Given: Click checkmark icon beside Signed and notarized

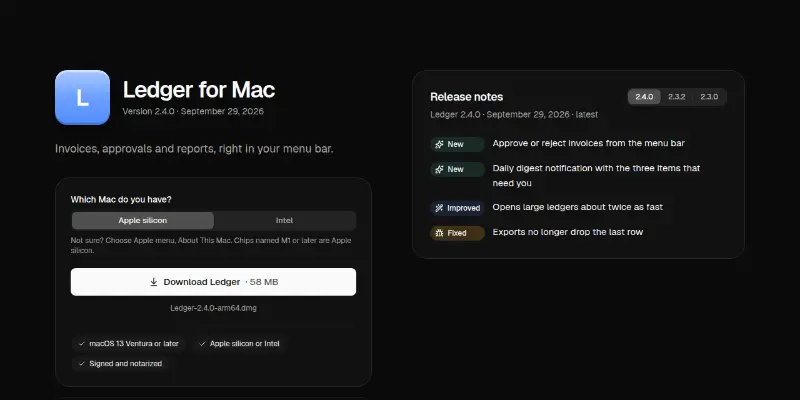Looking at the screenshot, I should [x=82, y=364].
